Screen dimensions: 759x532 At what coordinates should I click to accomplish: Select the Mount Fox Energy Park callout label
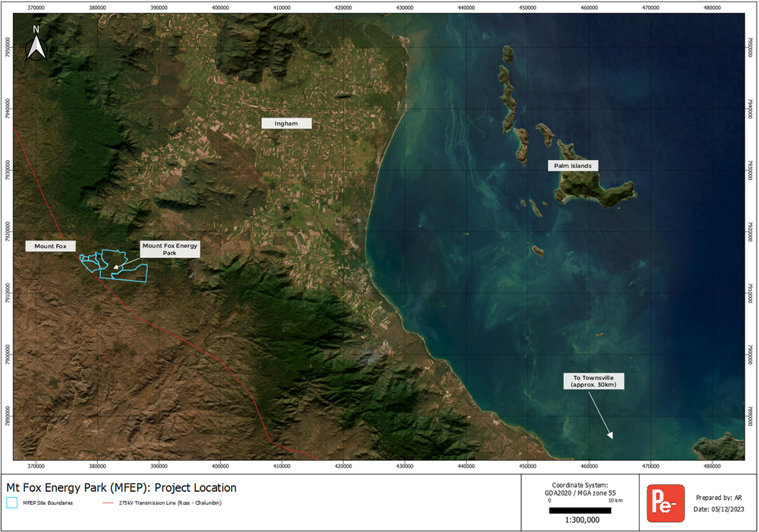click(x=169, y=249)
